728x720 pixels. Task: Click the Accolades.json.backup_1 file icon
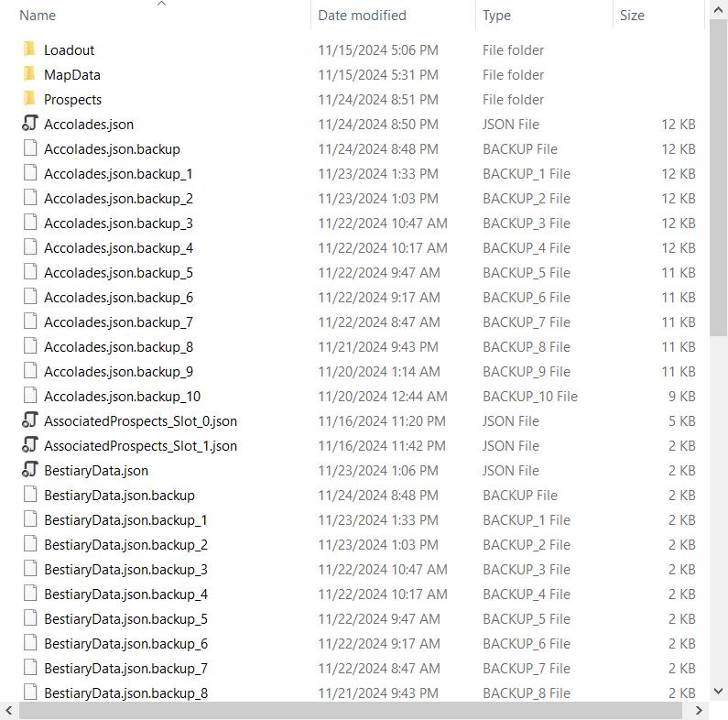[30, 173]
